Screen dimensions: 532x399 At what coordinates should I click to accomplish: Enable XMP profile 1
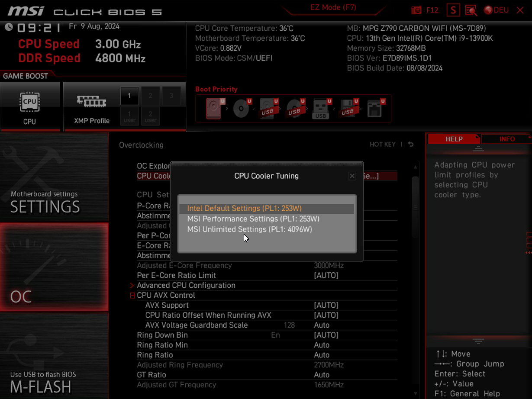[129, 96]
